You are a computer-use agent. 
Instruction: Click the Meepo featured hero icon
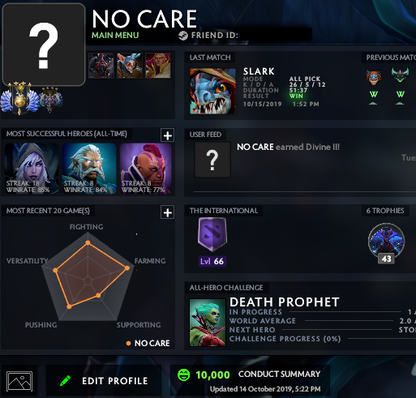tap(129, 66)
